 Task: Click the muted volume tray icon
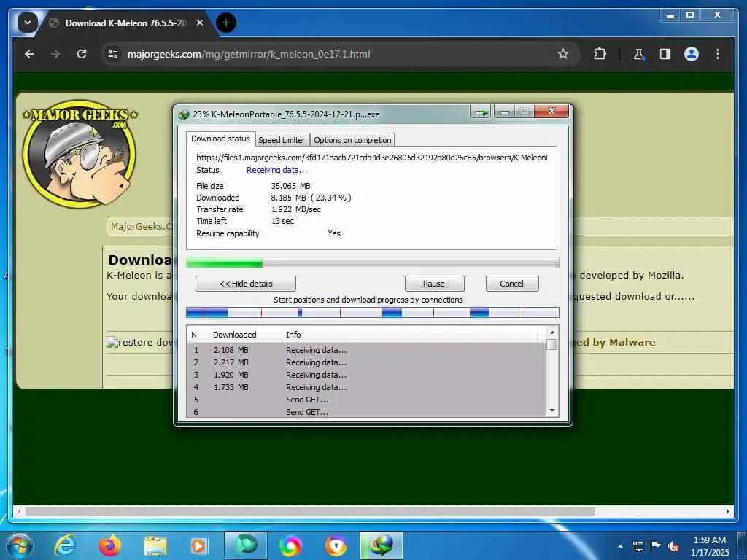673,547
